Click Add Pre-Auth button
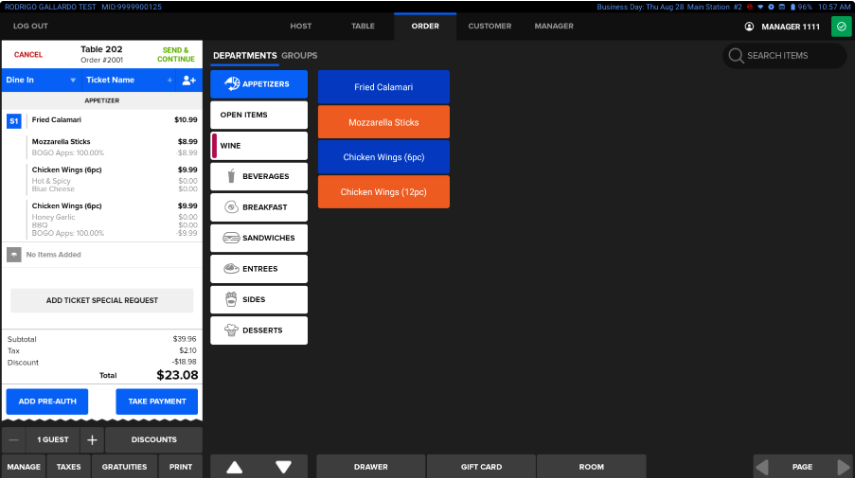The height and width of the screenshot is (478, 856). [x=47, y=402]
